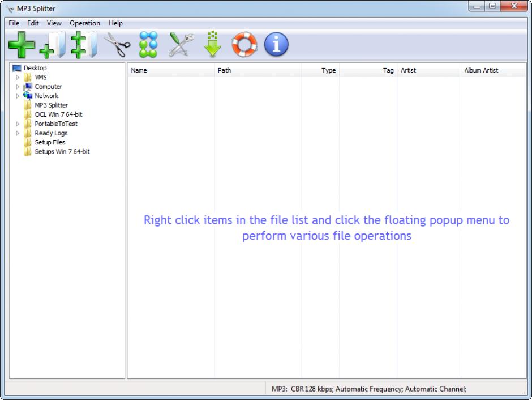532x400 pixels.
Task: Sort by the Name column header
Action: [171, 70]
